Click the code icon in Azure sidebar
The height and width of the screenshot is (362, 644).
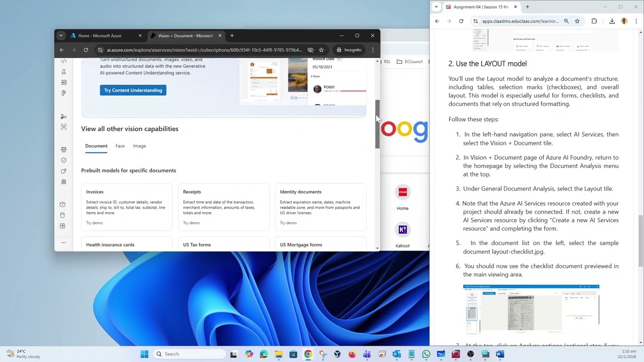click(x=63, y=61)
